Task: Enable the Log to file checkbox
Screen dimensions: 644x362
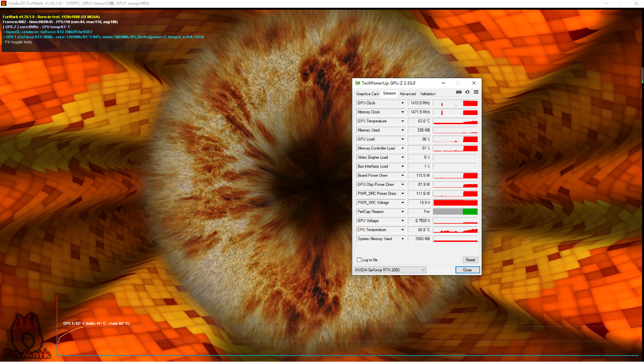Action: [359, 260]
